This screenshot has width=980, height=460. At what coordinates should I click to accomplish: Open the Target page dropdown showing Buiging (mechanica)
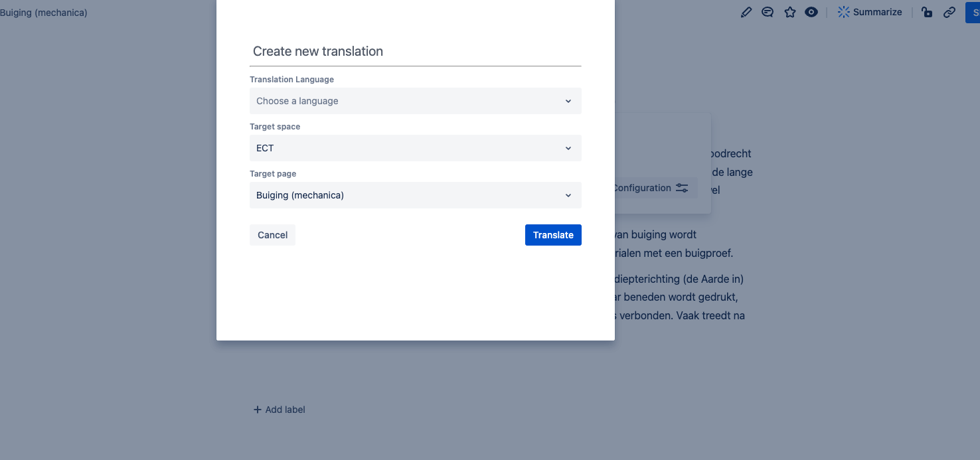tap(416, 195)
